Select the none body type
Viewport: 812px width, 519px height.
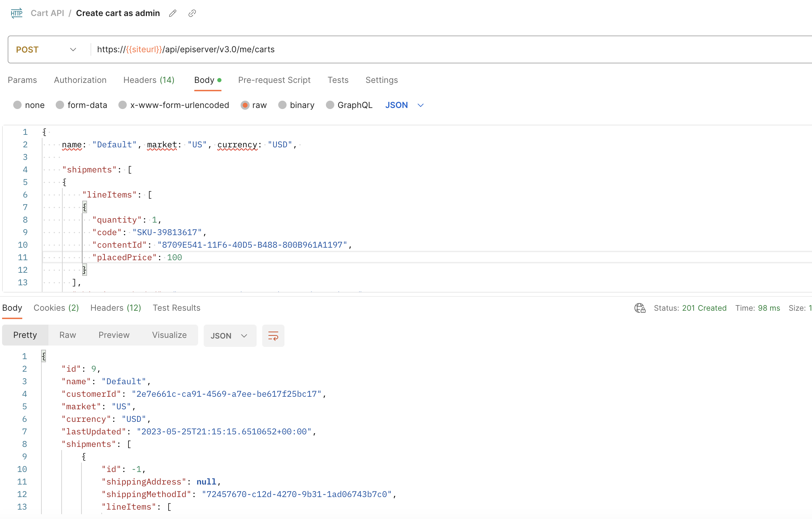(x=17, y=105)
